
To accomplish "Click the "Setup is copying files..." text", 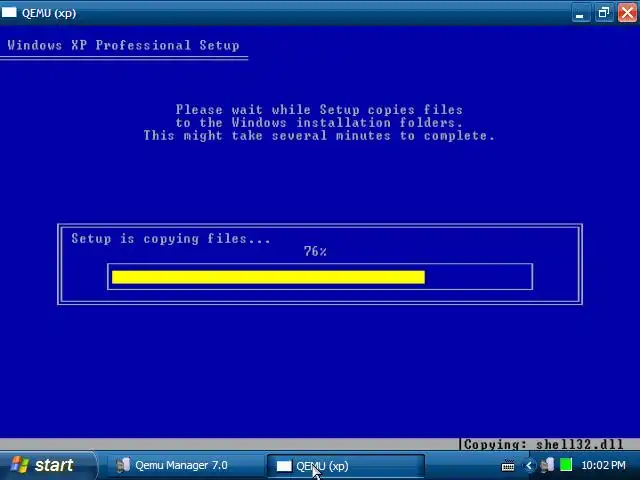I will click(x=171, y=238).
